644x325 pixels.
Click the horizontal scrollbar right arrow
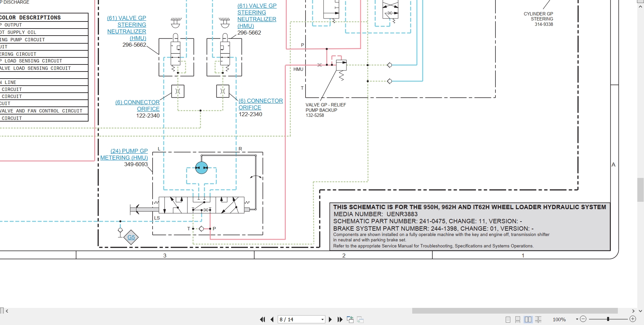click(x=633, y=311)
